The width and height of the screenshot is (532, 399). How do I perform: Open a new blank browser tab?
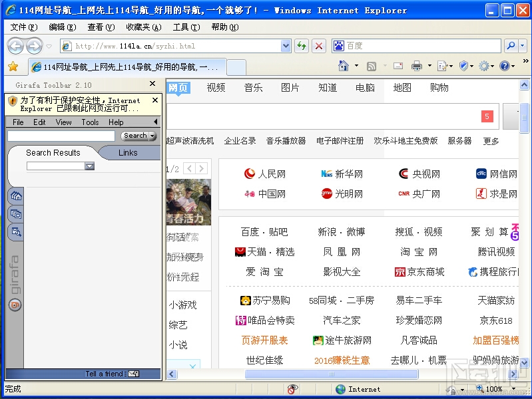click(236, 66)
